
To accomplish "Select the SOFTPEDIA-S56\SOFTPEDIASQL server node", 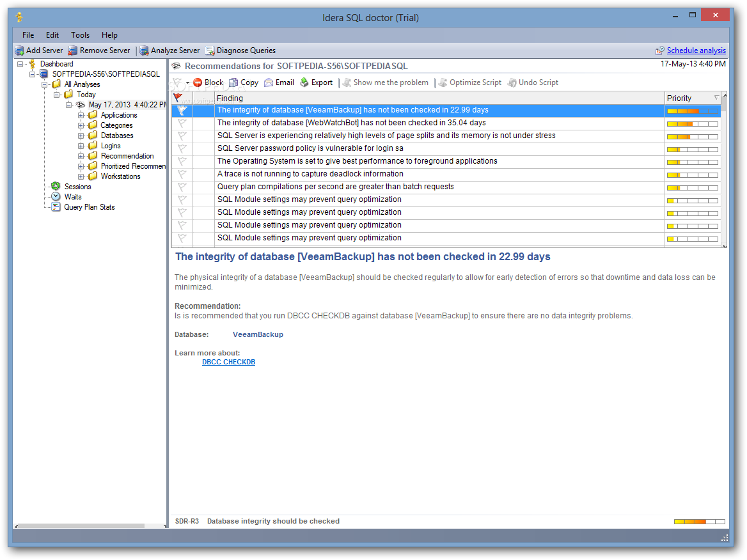I will click(x=106, y=74).
